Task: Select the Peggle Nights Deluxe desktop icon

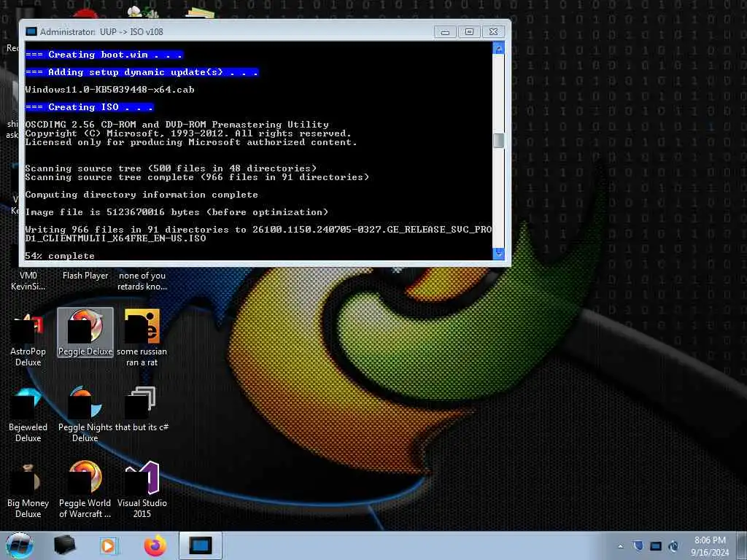Action: click(x=85, y=414)
